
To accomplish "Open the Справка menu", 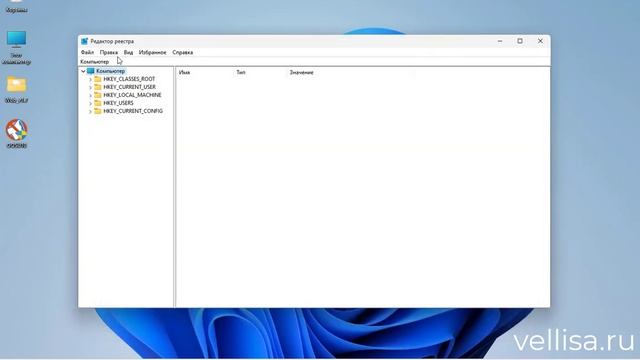I will click(182, 52).
